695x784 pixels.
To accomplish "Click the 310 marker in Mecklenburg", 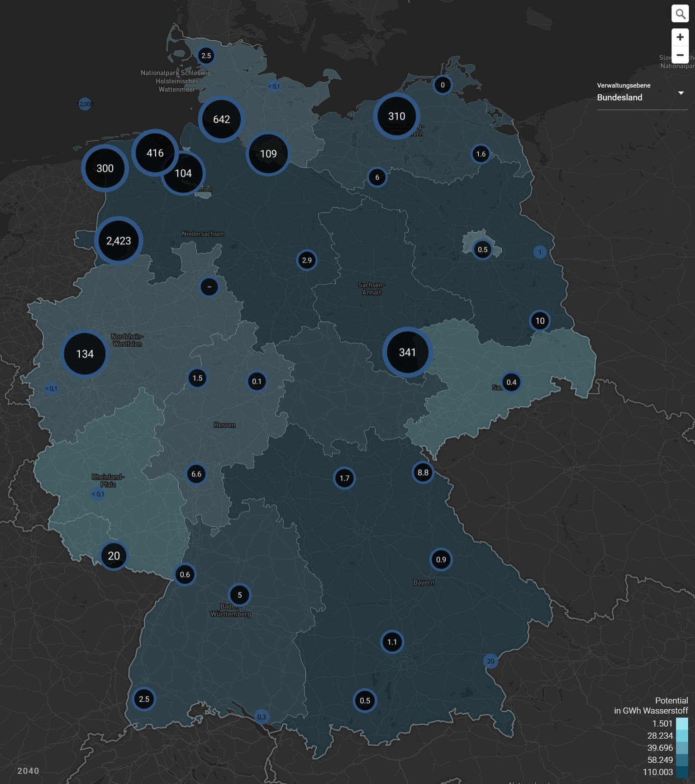I will pos(396,116).
